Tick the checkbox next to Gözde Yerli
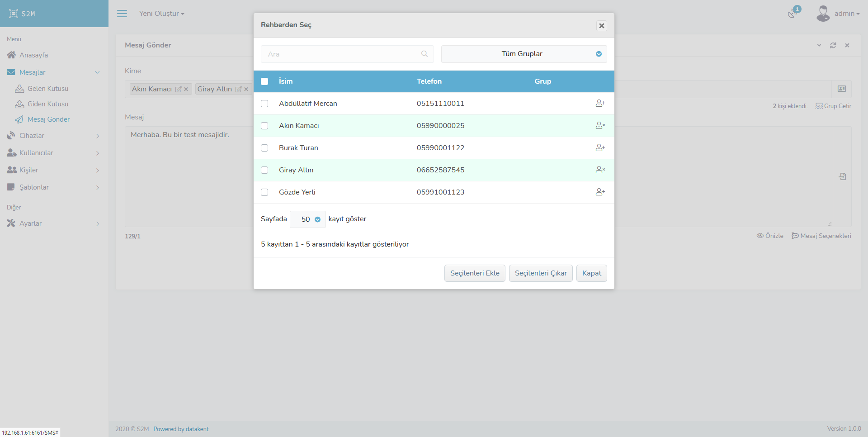 click(264, 192)
